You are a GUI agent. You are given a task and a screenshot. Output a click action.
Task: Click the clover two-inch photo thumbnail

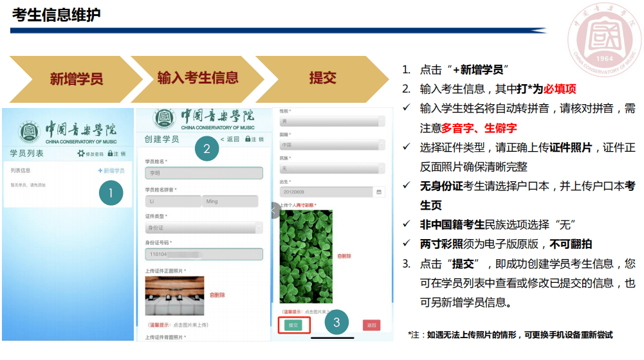point(306,256)
